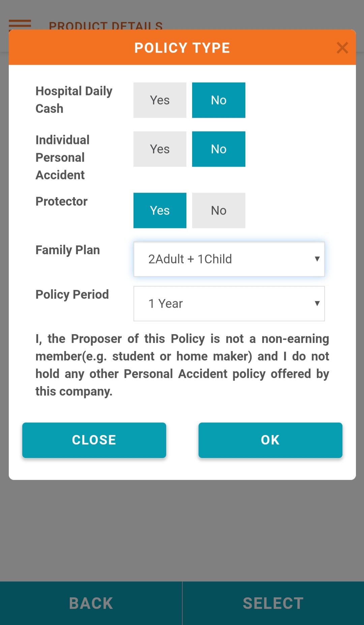Choose No for Individual Personal Accident
364x625 pixels.
218,149
